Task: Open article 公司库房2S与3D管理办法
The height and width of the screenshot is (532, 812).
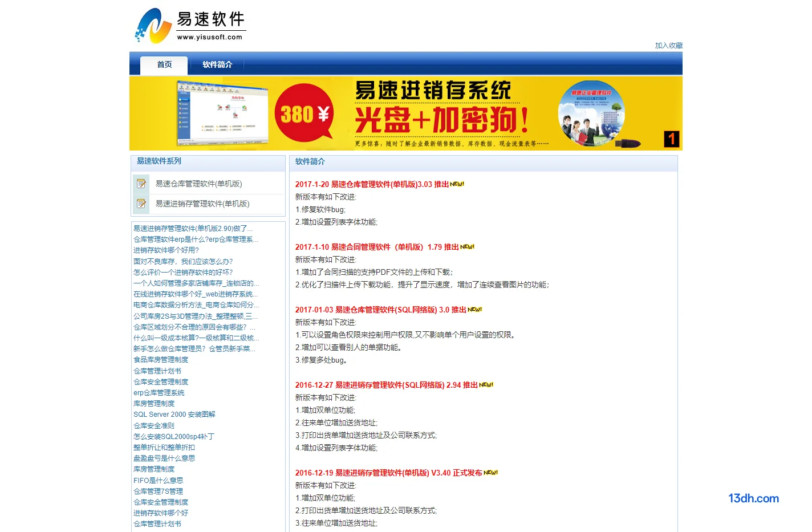Action: click(x=196, y=316)
